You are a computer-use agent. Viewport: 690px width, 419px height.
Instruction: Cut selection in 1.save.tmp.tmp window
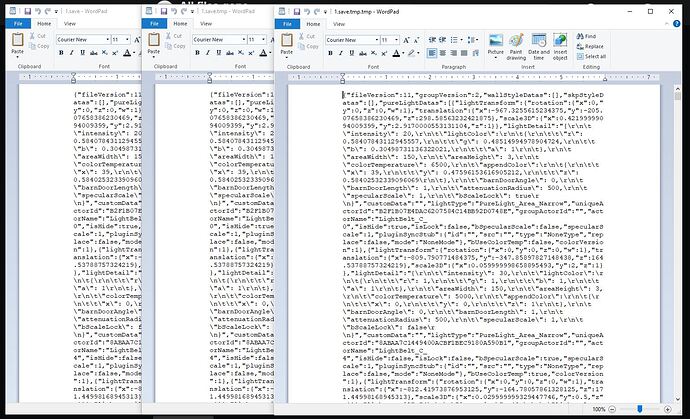[307, 37]
